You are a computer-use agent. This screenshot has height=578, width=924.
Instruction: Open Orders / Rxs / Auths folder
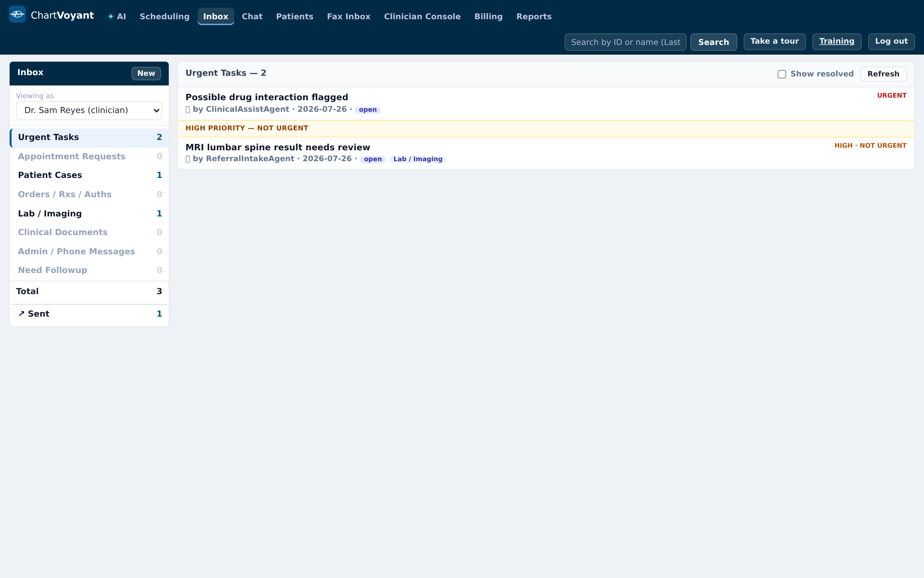pyautogui.click(x=89, y=195)
